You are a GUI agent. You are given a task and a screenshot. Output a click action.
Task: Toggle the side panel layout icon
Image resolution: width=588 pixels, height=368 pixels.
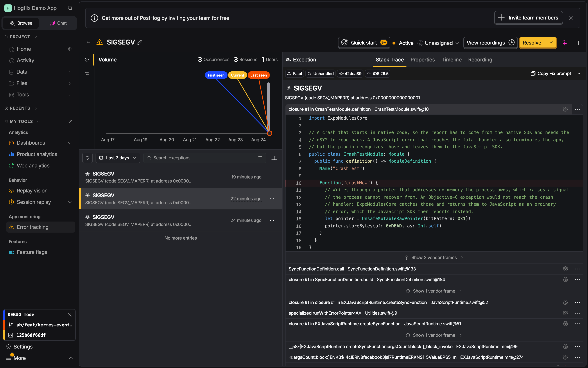point(578,43)
